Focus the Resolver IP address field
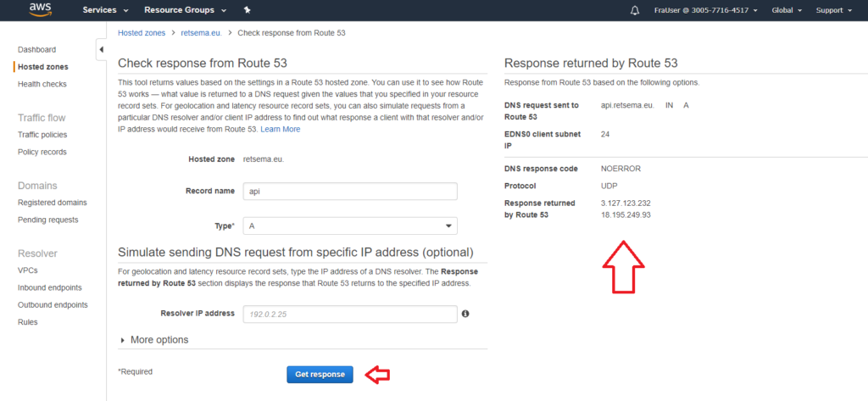The image size is (868, 401). point(350,314)
